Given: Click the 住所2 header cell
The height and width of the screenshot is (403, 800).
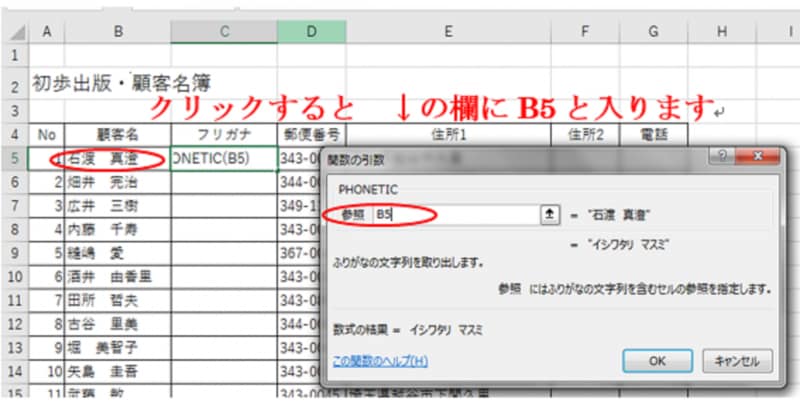Looking at the screenshot, I should pos(585,135).
